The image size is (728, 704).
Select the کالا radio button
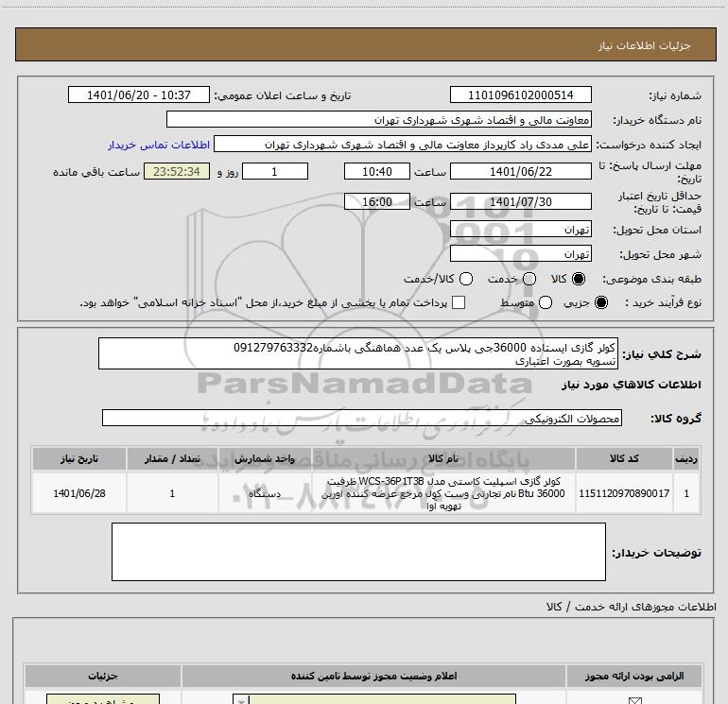579,279
